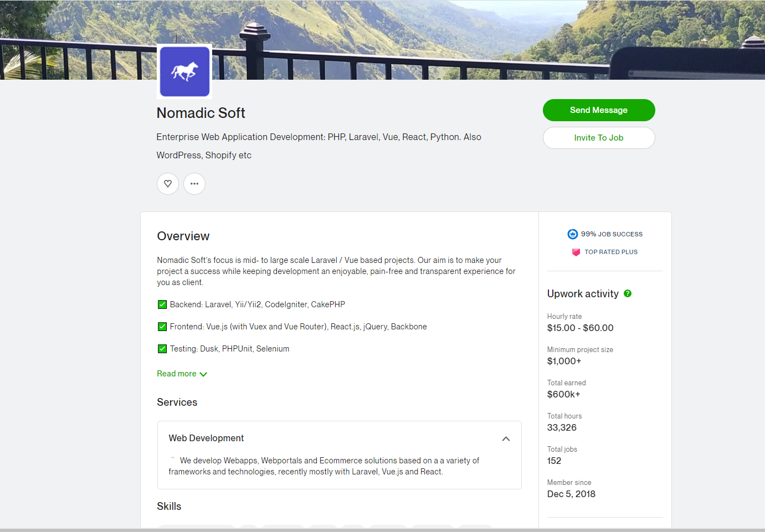Screen dimensions: 765x532
Task: Click the green checkmark beside Testing
Action: tap(162, 349)
